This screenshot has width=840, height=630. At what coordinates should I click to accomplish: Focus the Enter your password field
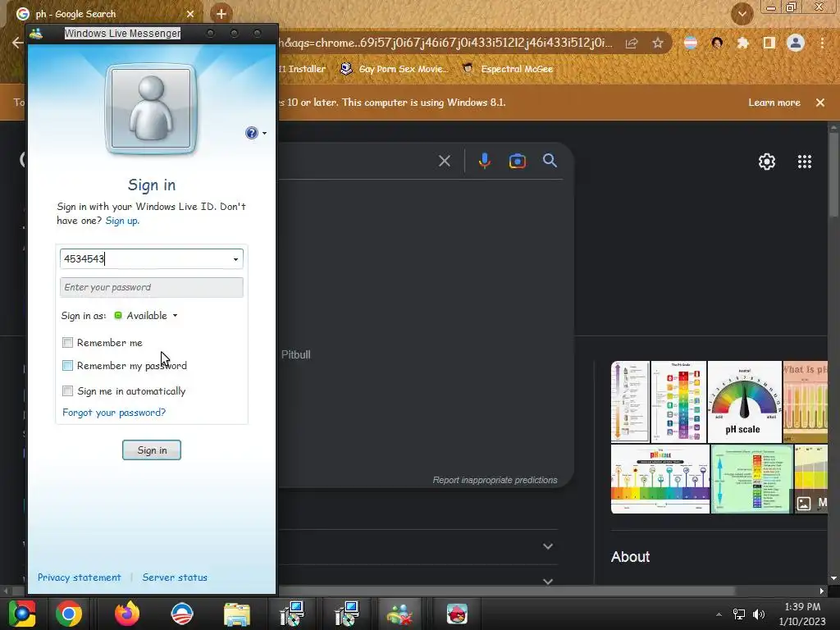click(x=152, y=287)
